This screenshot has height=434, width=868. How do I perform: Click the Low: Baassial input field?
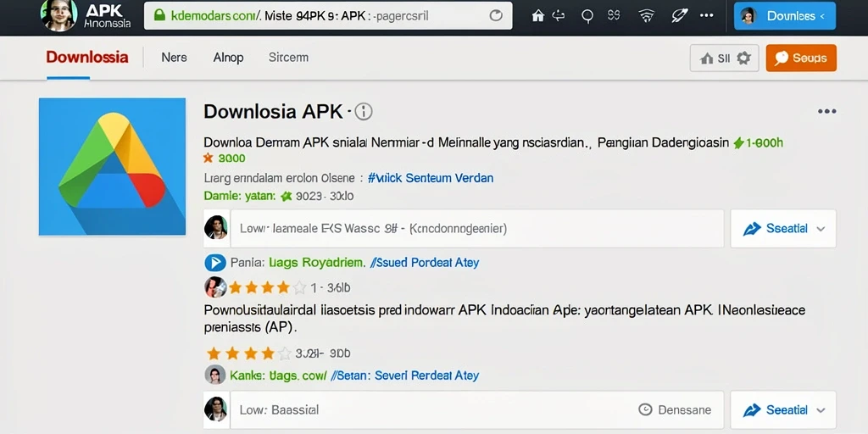pyautogui.click(x=477, y=410)
